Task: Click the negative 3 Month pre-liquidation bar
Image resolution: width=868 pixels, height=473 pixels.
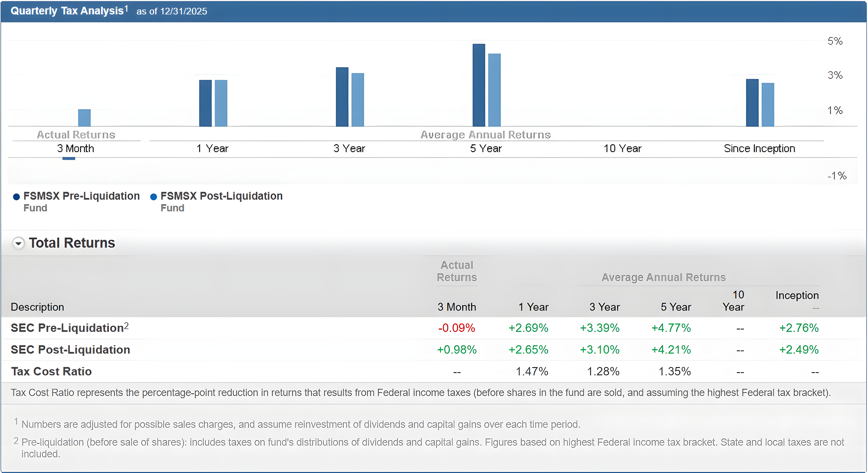Action: 69,159
